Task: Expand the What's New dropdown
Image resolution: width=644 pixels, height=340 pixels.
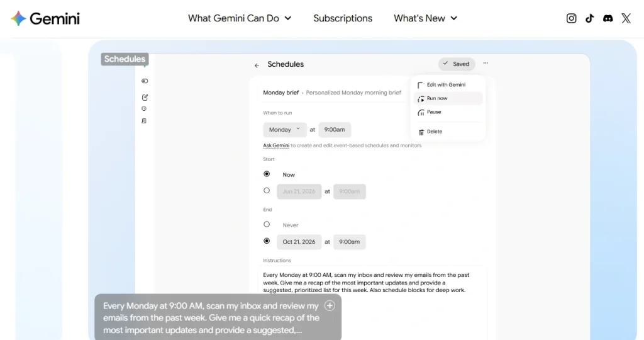Action: point(426,18)
